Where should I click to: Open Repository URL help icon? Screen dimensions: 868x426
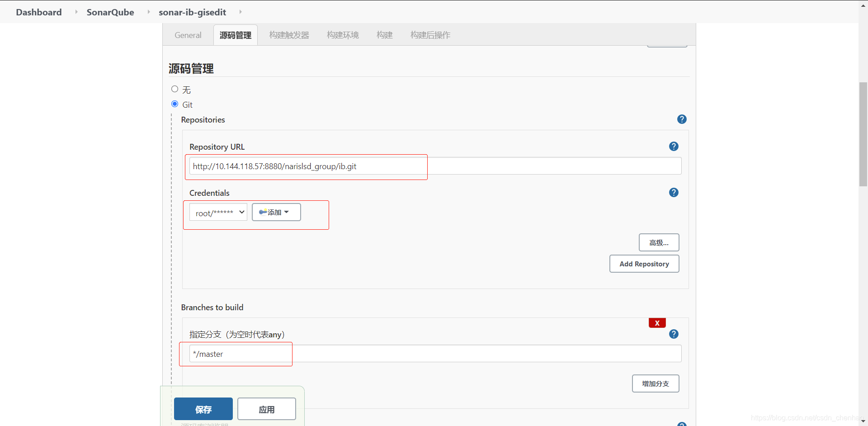(x=674, y=147)
